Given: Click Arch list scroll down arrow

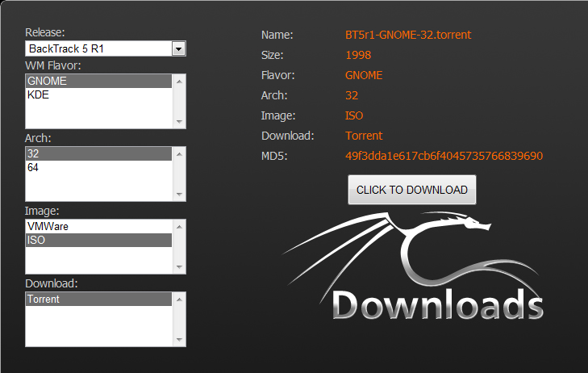Looking at the screenshot, I should 179,195.
